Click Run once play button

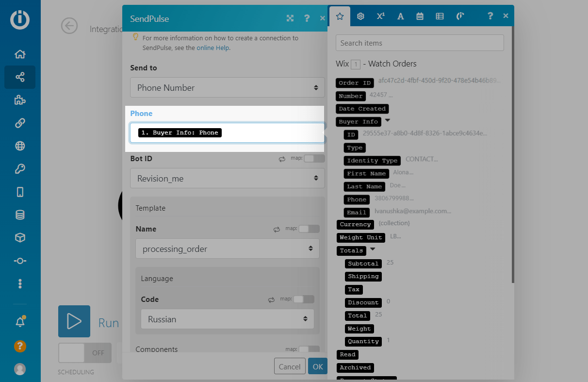point(74,321)
